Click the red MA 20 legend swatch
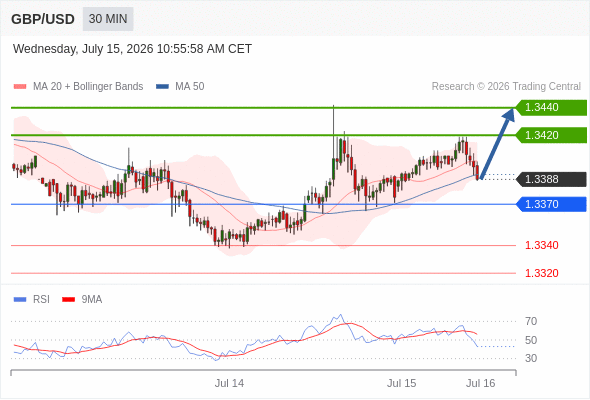The image size is (590, 400). click(x=20, y=87)
